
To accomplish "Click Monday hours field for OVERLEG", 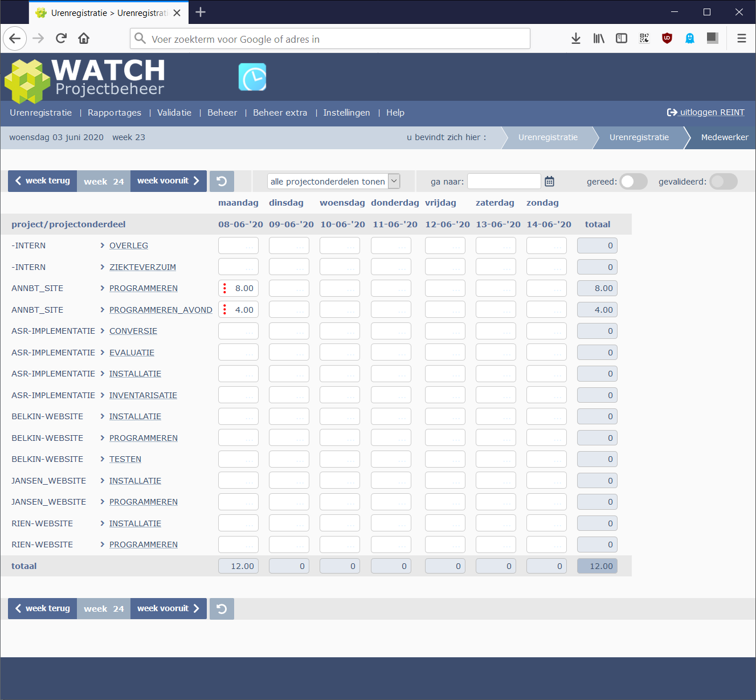I will tap(238, 245).
